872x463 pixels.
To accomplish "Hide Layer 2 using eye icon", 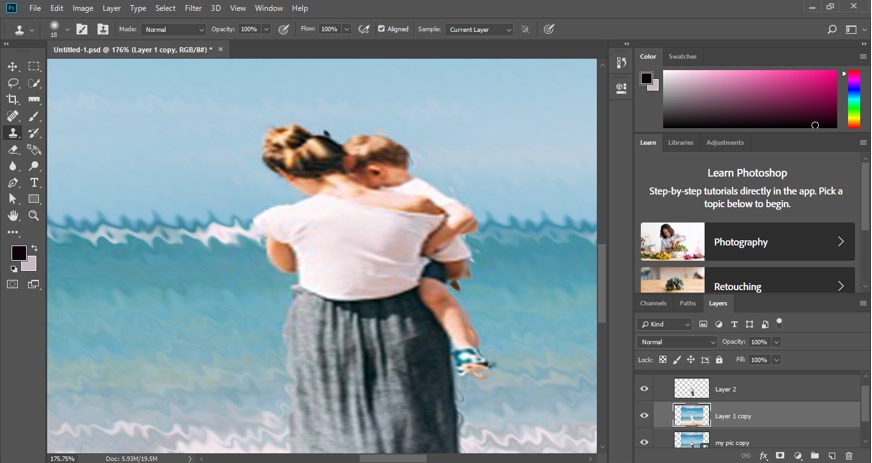I will point(644,389).
